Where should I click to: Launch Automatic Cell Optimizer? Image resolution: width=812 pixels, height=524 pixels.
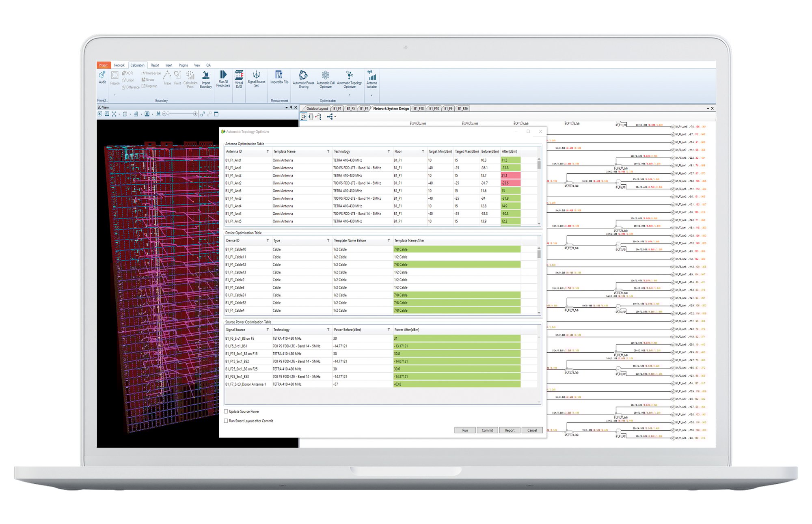(x=326, y=79)
